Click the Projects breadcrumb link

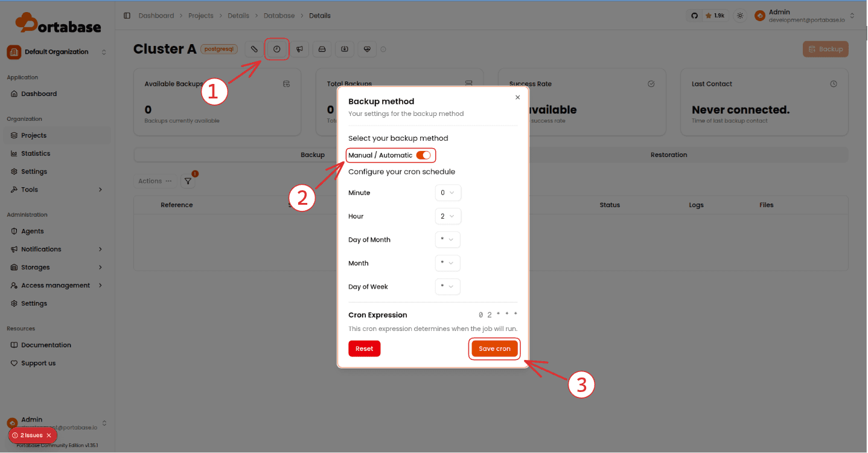tap(201, 16)
